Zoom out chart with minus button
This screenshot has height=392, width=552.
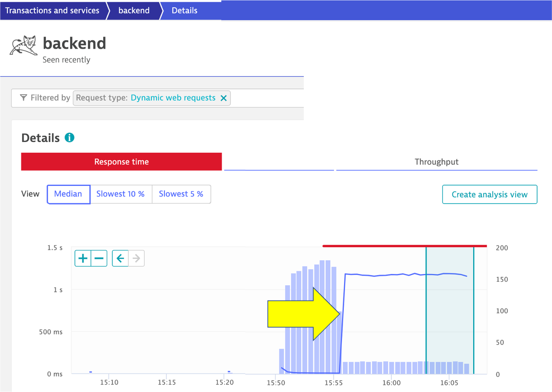click(x=99, y=258)
